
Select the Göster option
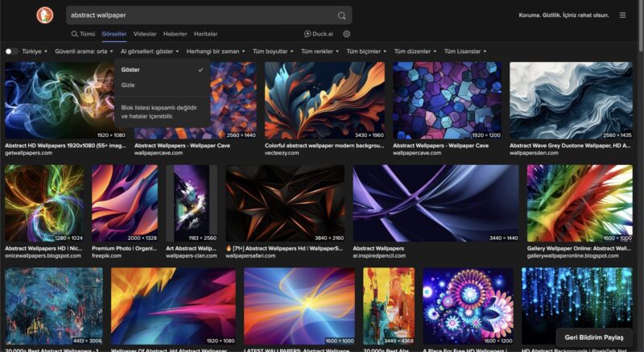click(x=130, y=70)
